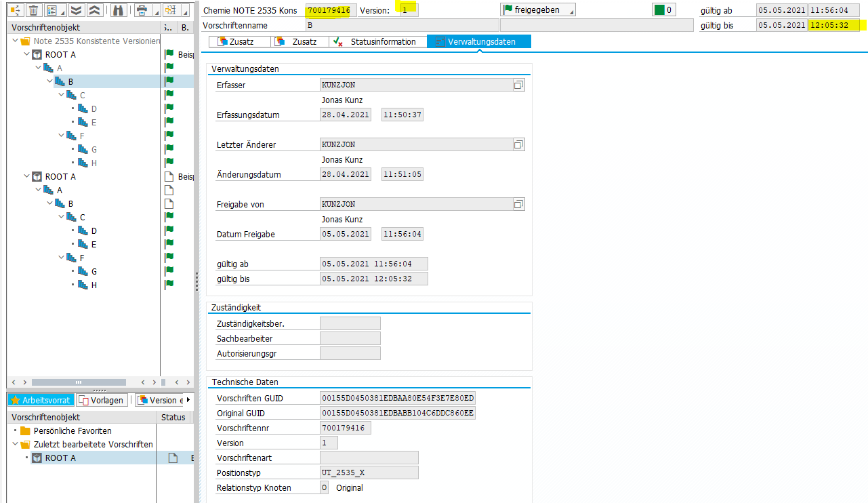
Task: Click the trash can delete icon
Action: pos(33,9)
